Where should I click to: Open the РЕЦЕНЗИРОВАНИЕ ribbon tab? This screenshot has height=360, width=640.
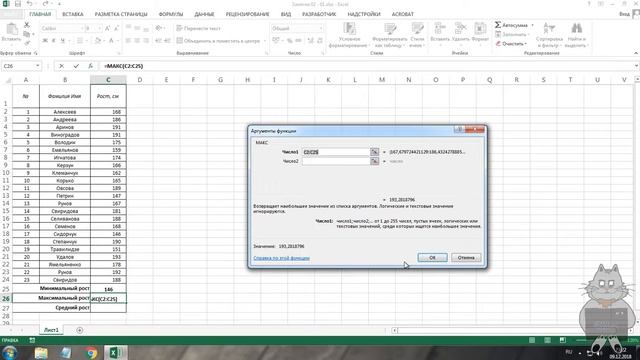tap(247, 14)
